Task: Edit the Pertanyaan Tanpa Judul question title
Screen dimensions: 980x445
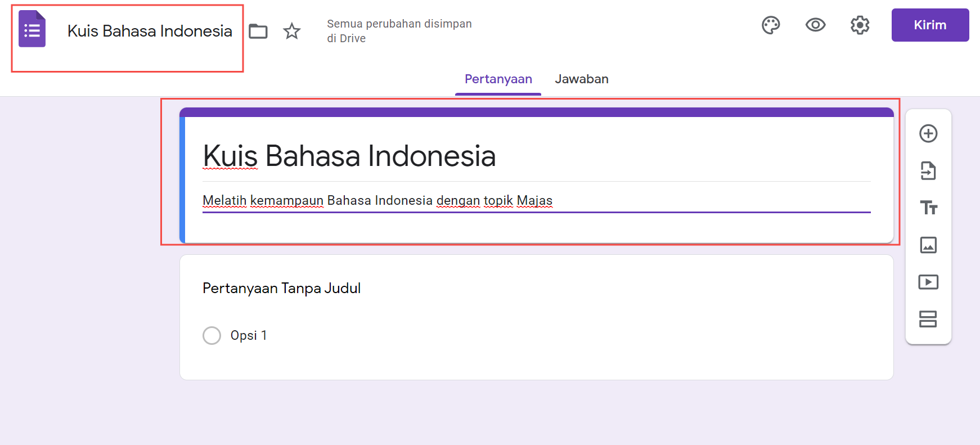Action: 281,289
